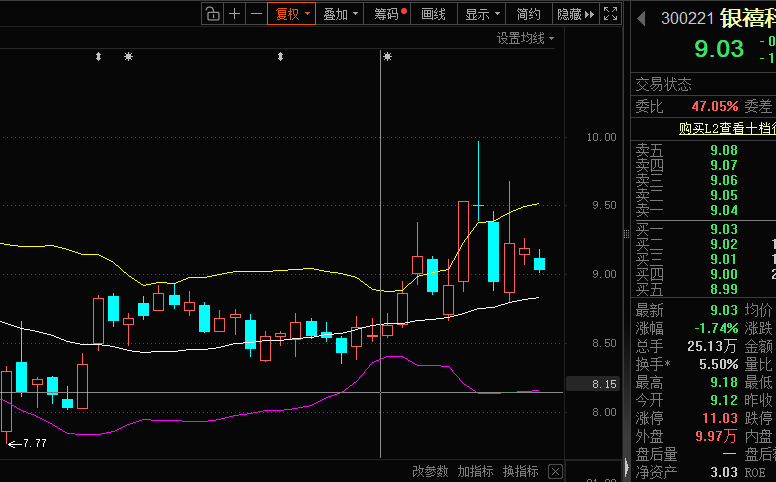Click the 涨停 value 11.03

tap(720, 418)
